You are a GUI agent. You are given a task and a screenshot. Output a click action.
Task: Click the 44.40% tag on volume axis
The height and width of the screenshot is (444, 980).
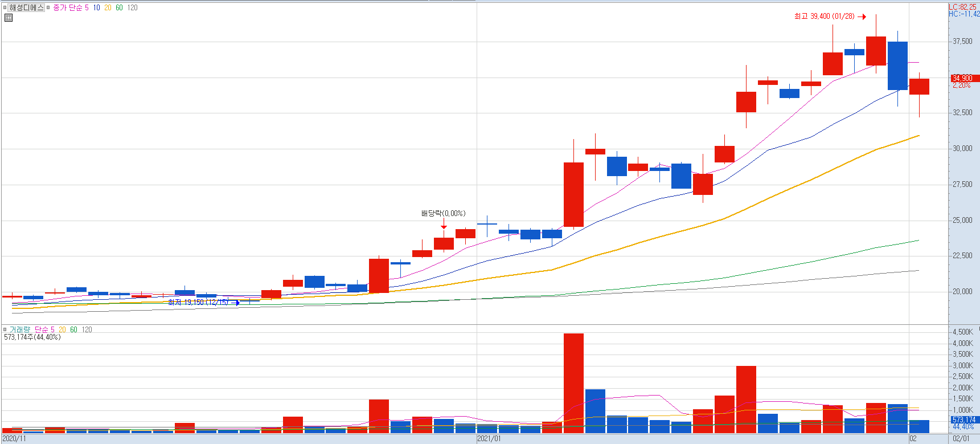click(963, 427)
